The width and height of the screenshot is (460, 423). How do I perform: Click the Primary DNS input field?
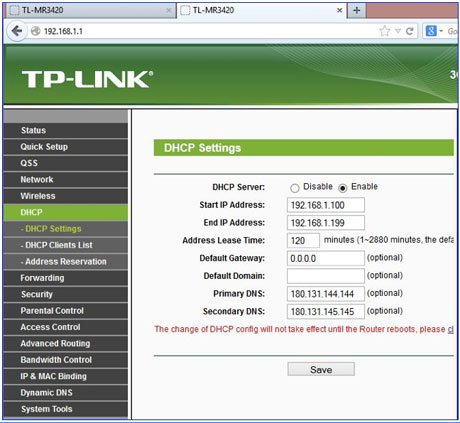(x=326, y=294)
